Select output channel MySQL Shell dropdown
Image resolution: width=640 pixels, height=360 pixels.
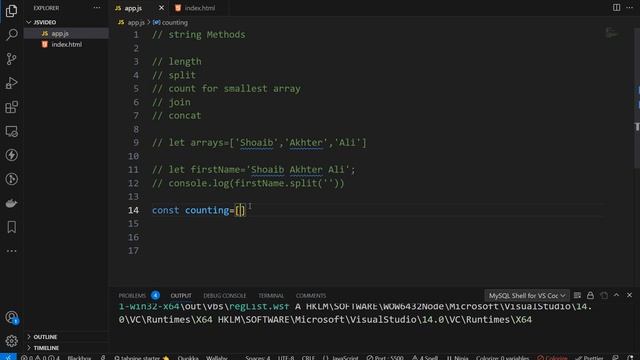(527, 295)
